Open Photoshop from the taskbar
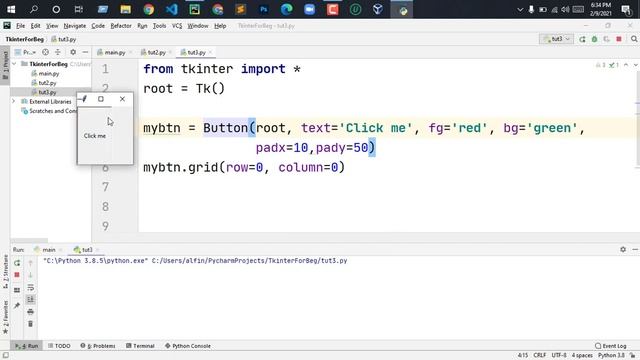 coord(264,9)
